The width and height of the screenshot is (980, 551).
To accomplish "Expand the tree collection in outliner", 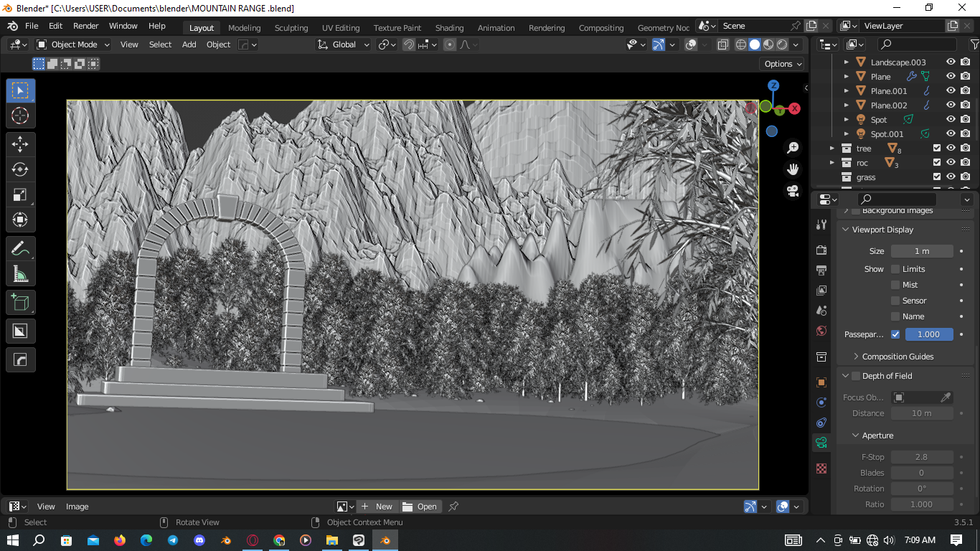I will point(832,149).
